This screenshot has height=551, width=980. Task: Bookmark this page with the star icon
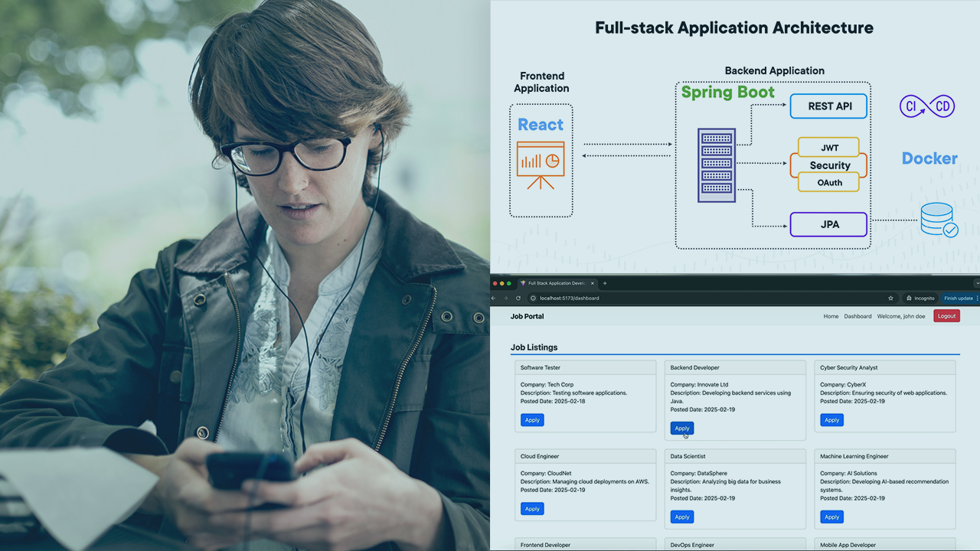click(890, 298)
